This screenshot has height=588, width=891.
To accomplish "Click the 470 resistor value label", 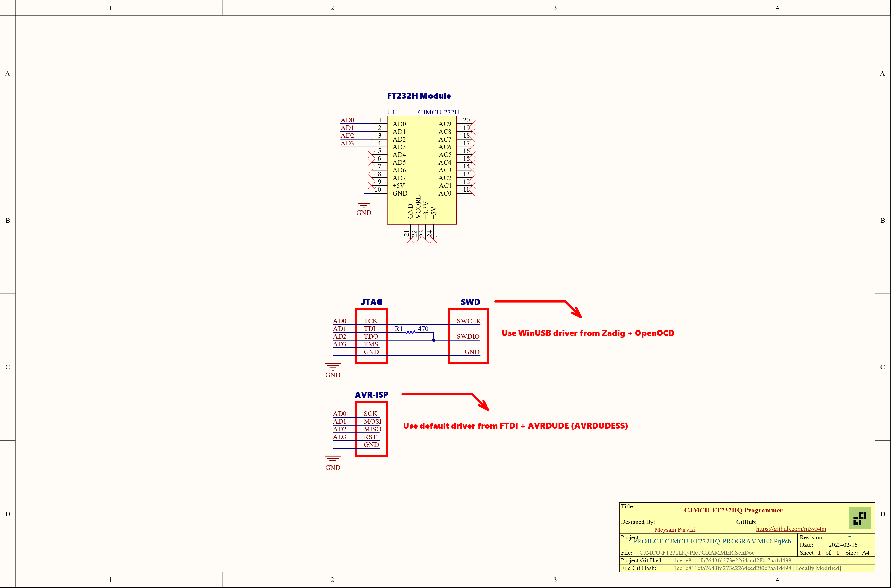I will pos(423,329).
